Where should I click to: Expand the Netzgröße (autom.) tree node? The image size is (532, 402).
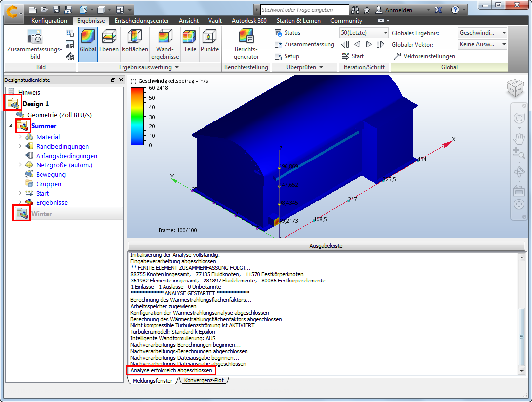click(20, 164)
